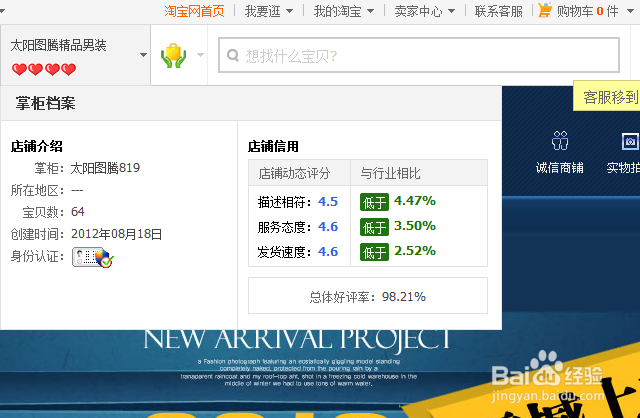640x418 pixels.
Task: Open the 我的淘宝 menu item
Action: click(x=337, y=11)
